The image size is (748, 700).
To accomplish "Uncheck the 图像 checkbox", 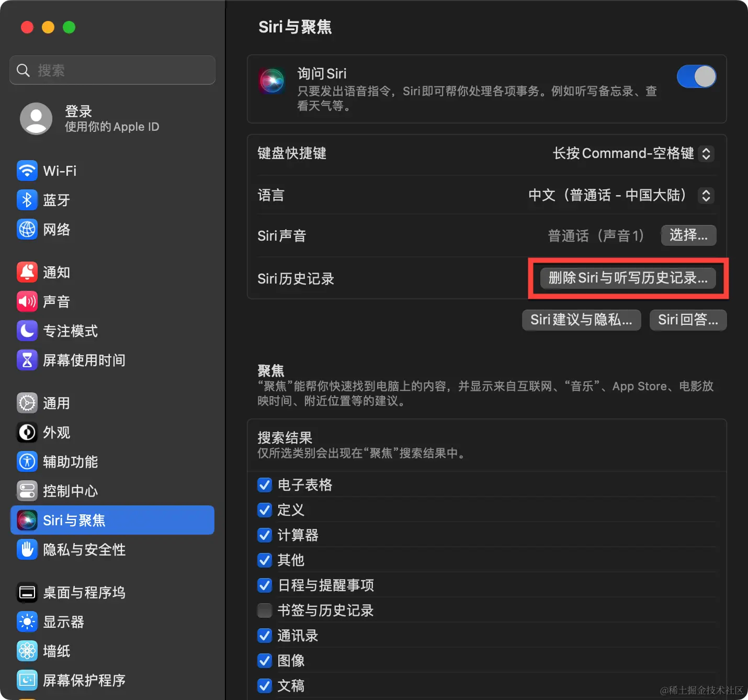I will (x=265, y=661).
